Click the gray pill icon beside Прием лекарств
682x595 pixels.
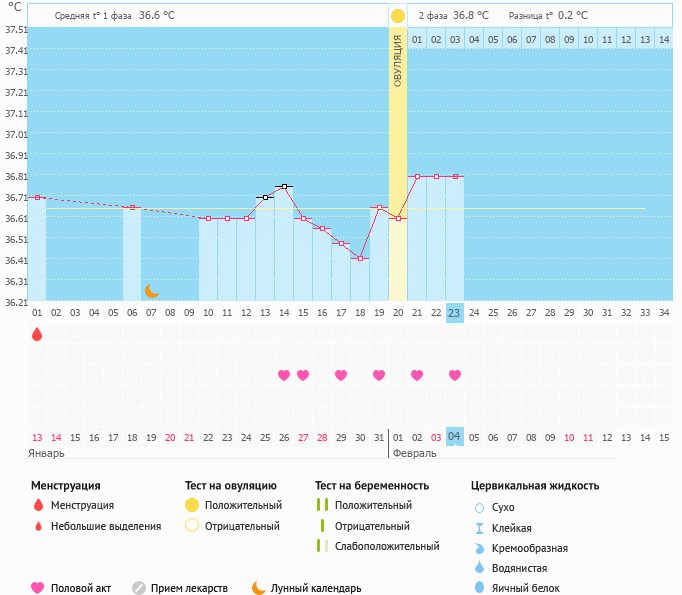point(139,588)
